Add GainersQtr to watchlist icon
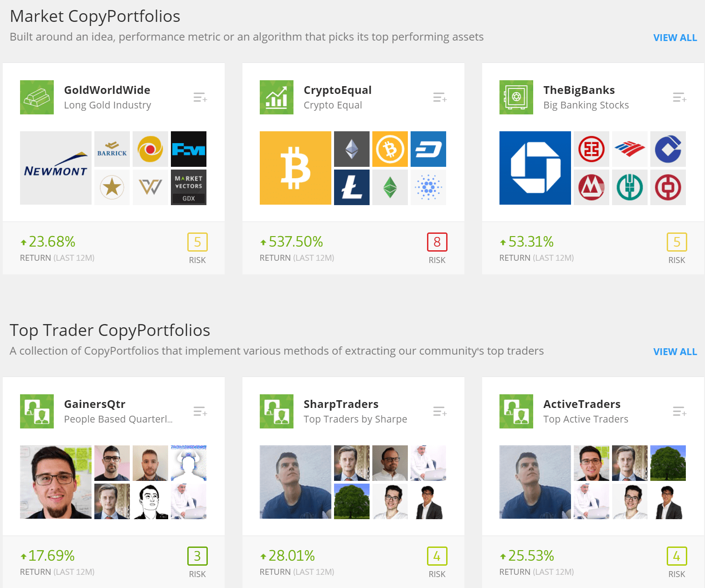Screen dimensions: 705x588 200,412
